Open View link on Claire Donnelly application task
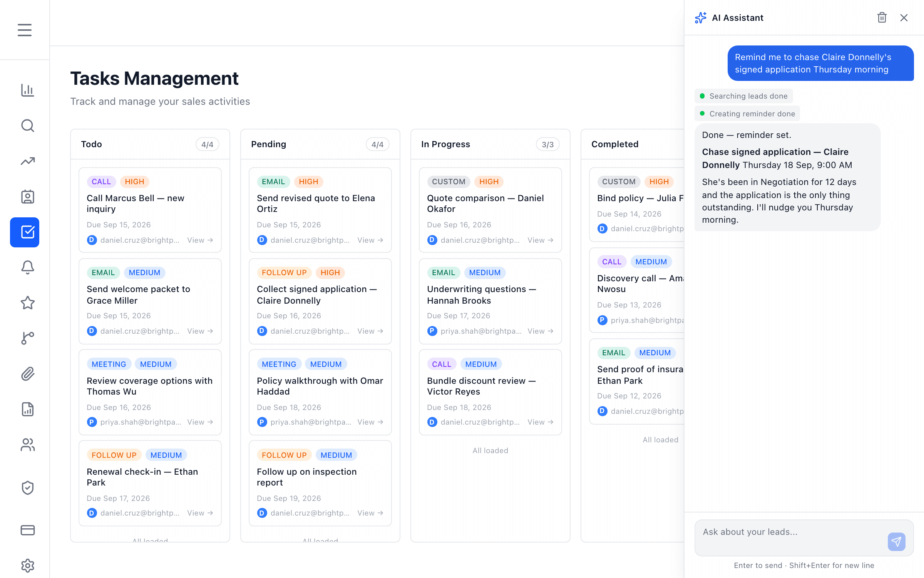Viewport: 924px width, 578px height. [x=370, y=331]
